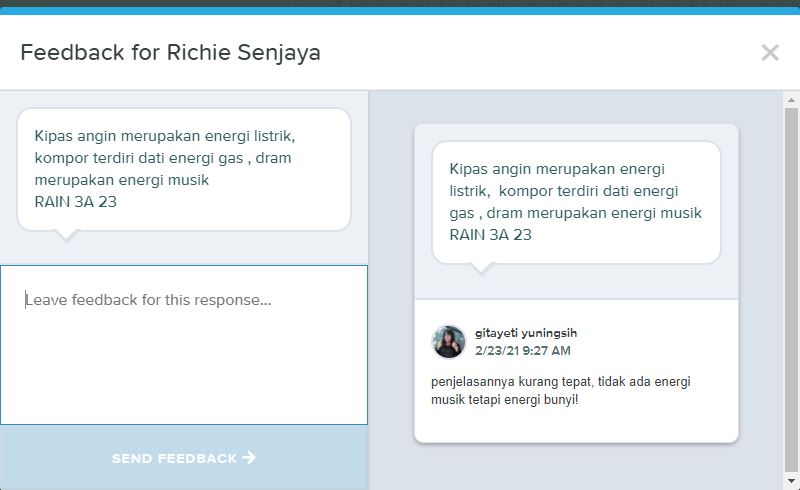This screenshot has width=800, height=490.
Task: Close the Feedback for Richie Senjaya dialog
Action: point(770,52)
